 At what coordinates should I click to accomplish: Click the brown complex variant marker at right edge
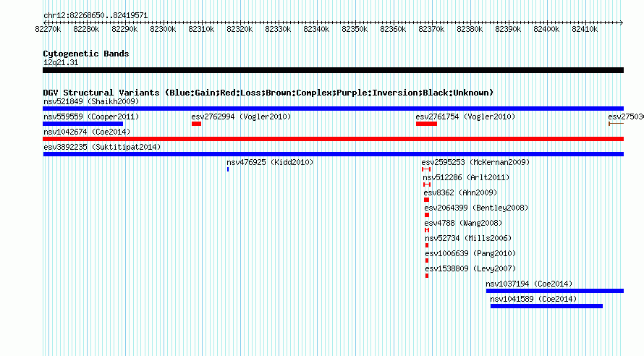click(x=616, y=124)
